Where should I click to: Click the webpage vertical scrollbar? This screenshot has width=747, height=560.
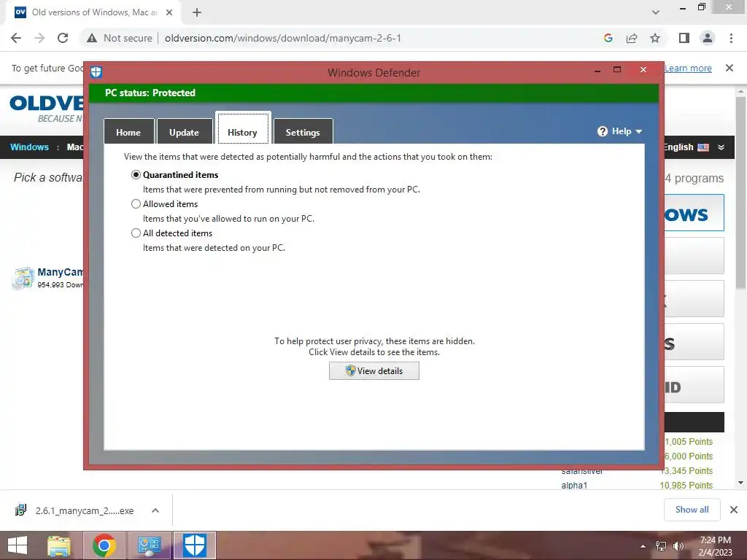[740, 192]
